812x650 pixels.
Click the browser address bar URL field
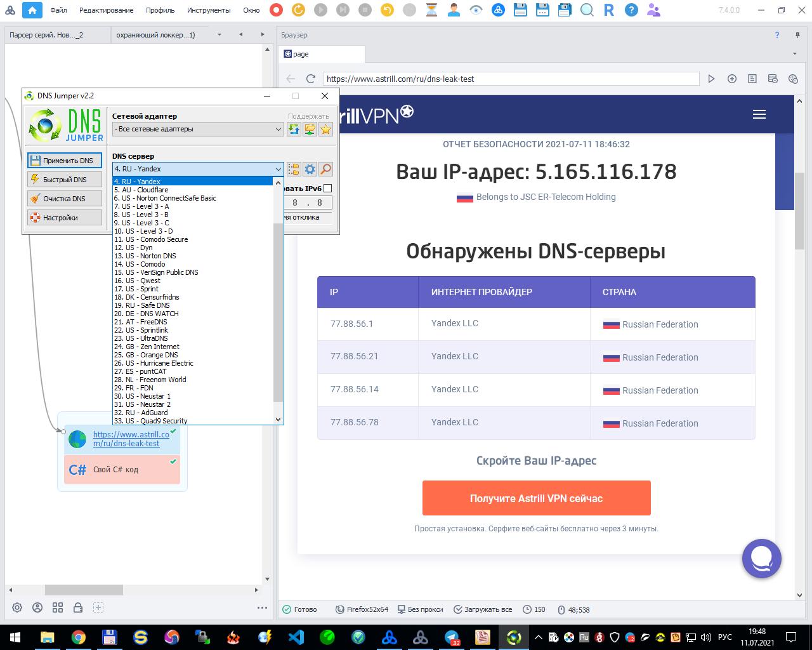tap(511, 79)
